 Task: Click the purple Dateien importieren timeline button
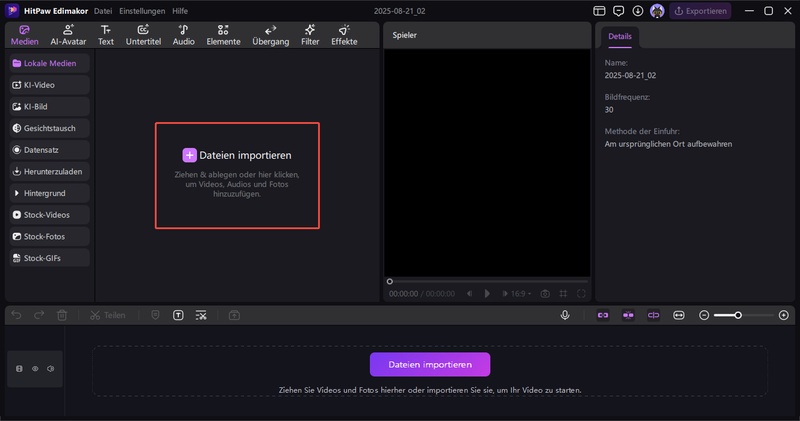[429, 364]
